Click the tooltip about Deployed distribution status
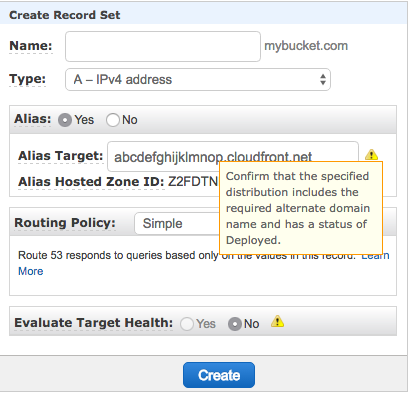 [x=301, y=208]
